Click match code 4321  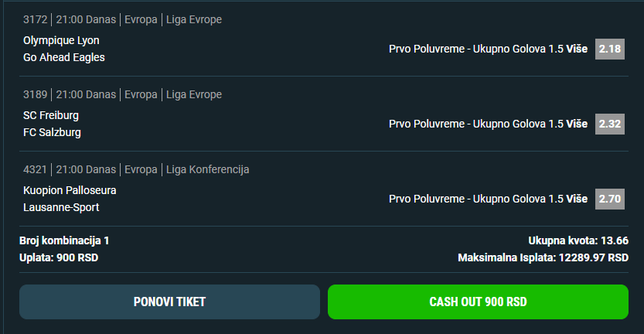35,169
